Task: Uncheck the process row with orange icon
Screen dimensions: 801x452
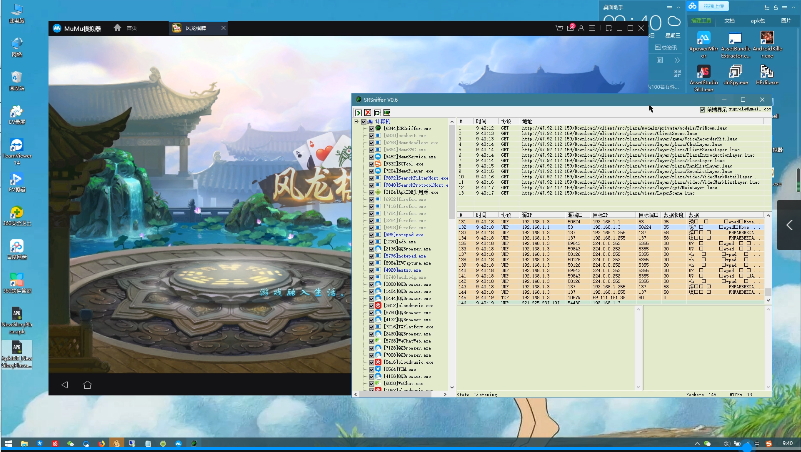Action: pos(371,164)
